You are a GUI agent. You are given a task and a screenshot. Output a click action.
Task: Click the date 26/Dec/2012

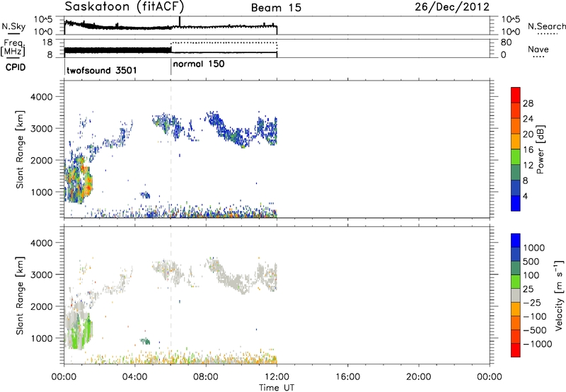[452, 7]
